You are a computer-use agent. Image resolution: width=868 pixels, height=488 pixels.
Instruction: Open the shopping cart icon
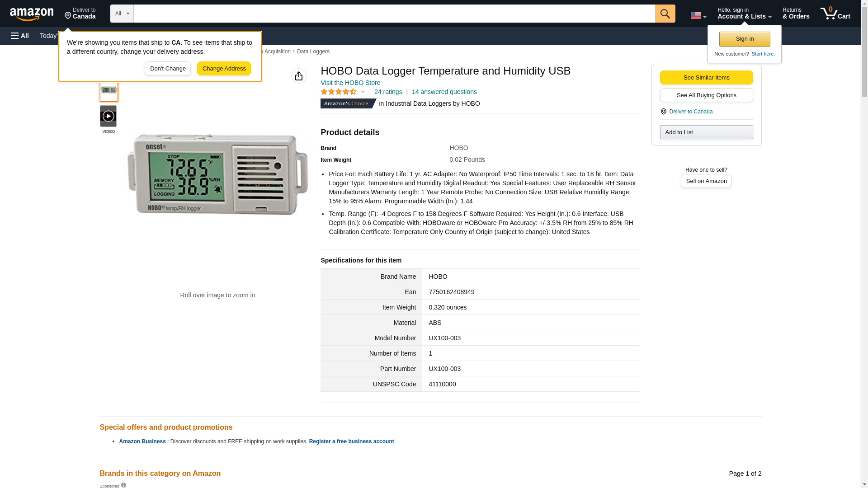(835, 13)
